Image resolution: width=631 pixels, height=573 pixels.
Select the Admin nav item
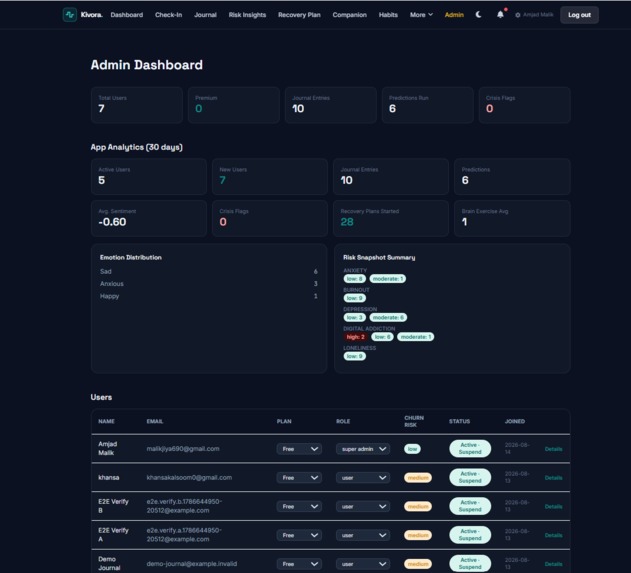(454, 15)
